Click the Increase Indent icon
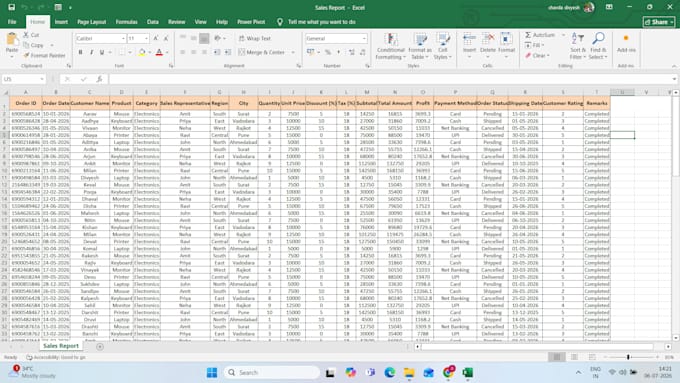Screen dimensions: 680x383 [228, 52]
